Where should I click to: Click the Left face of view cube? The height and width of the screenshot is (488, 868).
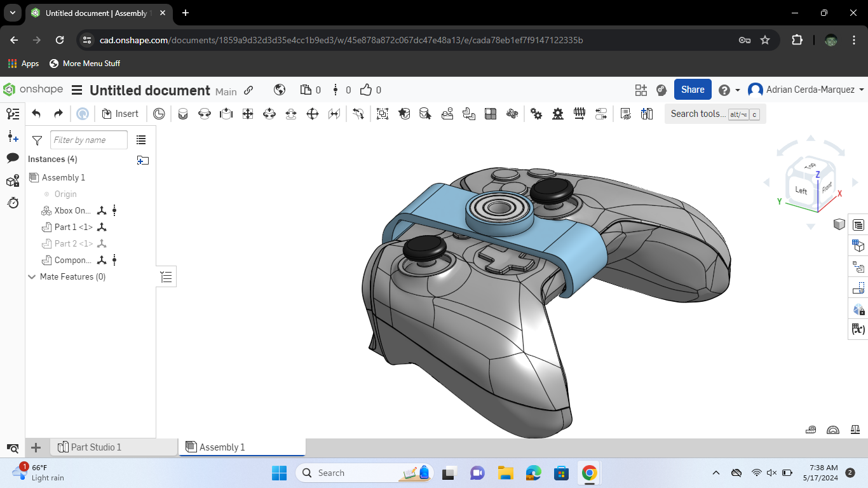[x=801, y=190]
